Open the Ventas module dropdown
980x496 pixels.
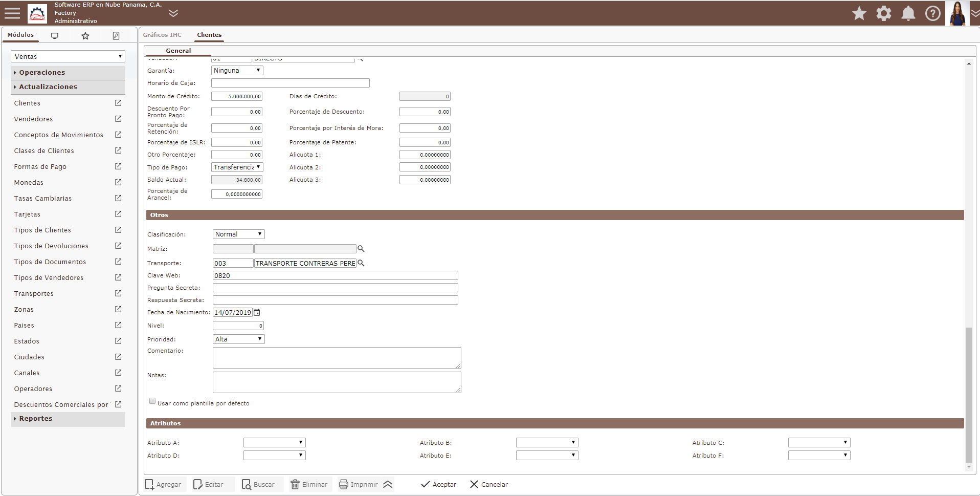pyautogui.click(x=68, y=56)
